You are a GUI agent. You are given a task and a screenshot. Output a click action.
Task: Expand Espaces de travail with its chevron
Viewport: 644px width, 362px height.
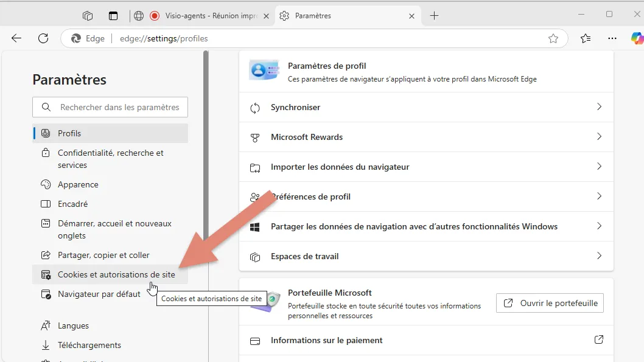(x=599, y=256)
